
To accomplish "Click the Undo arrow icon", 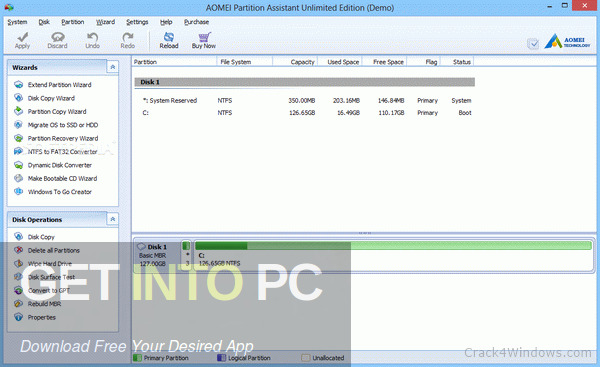I will coord(92,37).
